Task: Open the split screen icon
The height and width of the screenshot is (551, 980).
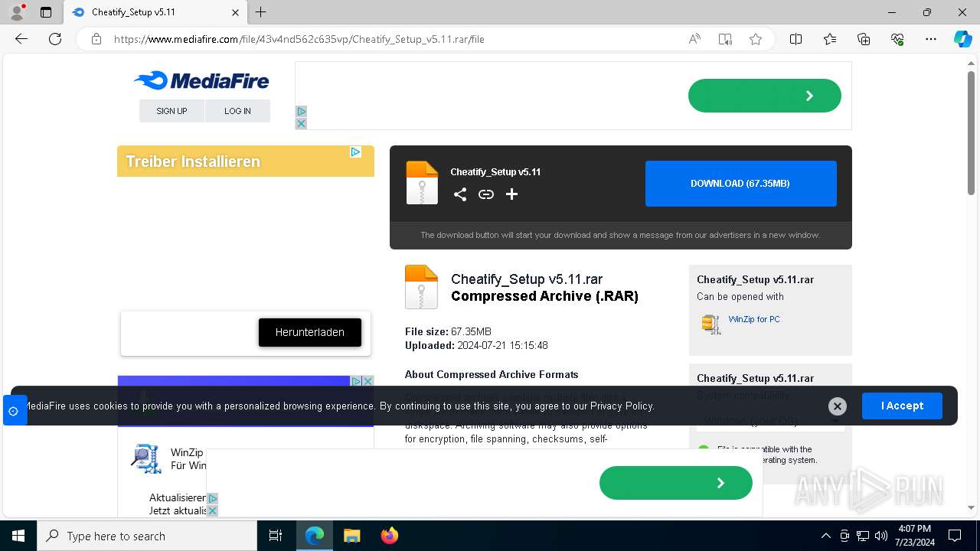Action: point(795,39)
